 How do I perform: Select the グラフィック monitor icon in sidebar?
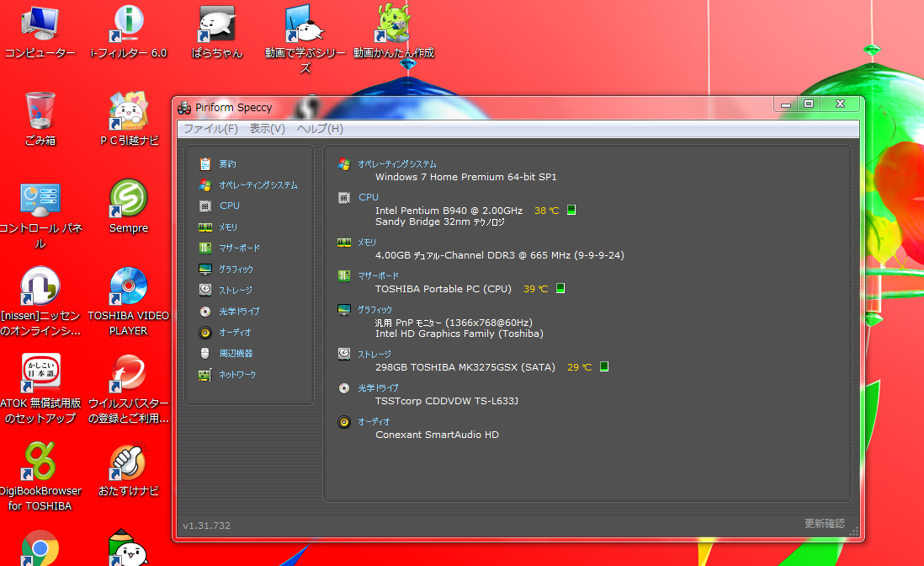point(205,270)
